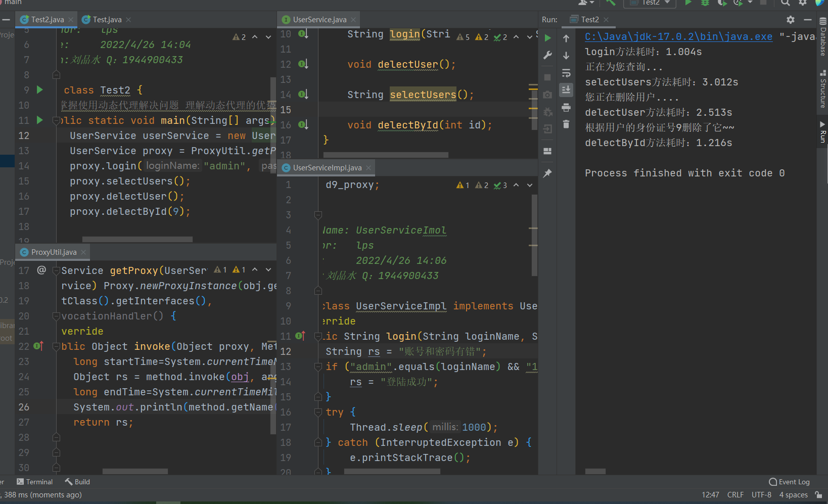Rerun Test2 with the green play icon
This screenshot has height=504, width=828.
tap(547, 38)
